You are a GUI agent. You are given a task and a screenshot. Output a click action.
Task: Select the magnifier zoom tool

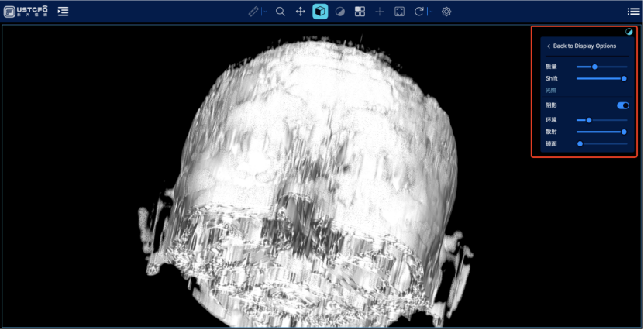pos(281,12)
